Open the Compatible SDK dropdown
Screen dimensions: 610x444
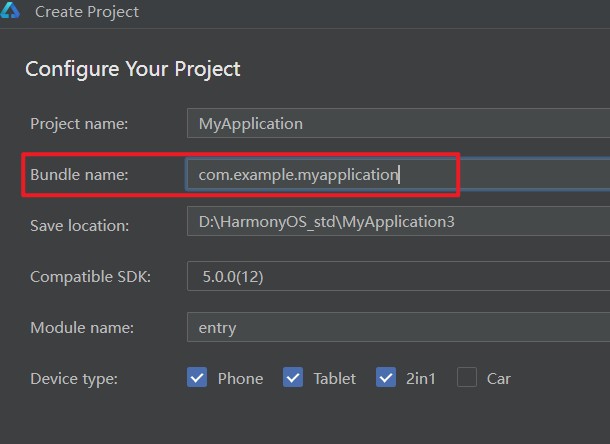point(398,276)
